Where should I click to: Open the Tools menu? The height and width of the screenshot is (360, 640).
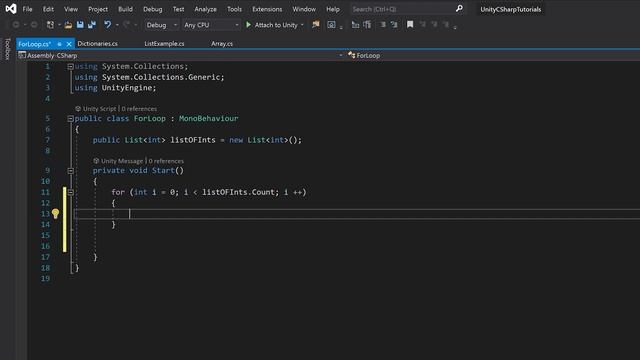(x=234, y=9)
